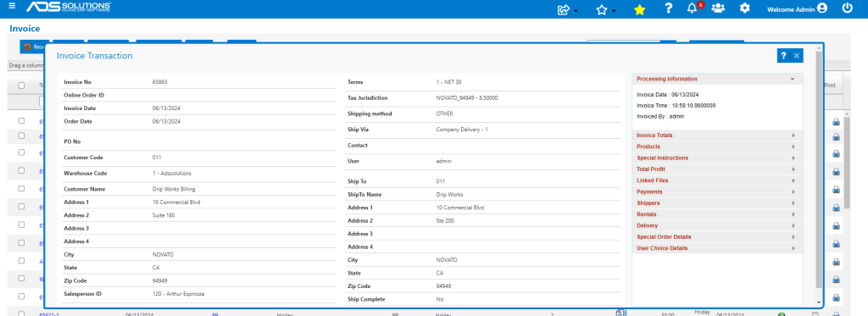Click the yellow filled star icon
Viewport: 868px width, 316px height.
[639, 9]
